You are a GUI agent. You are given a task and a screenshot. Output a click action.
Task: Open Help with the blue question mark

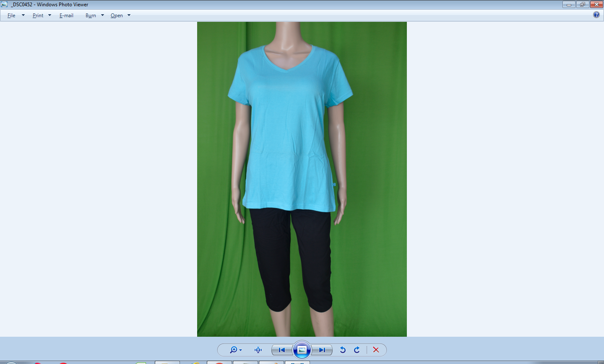[x=596, y=15]
